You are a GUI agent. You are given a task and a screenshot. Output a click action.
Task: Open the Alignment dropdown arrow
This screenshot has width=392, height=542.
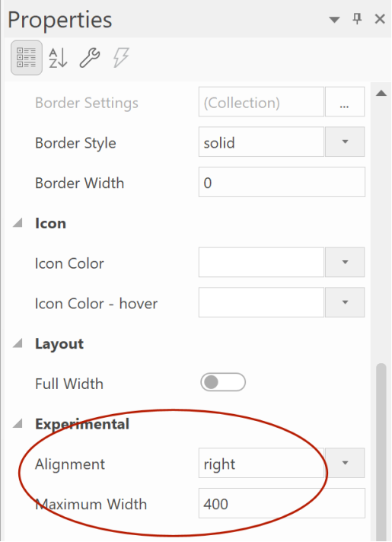(x=345, y=463)
